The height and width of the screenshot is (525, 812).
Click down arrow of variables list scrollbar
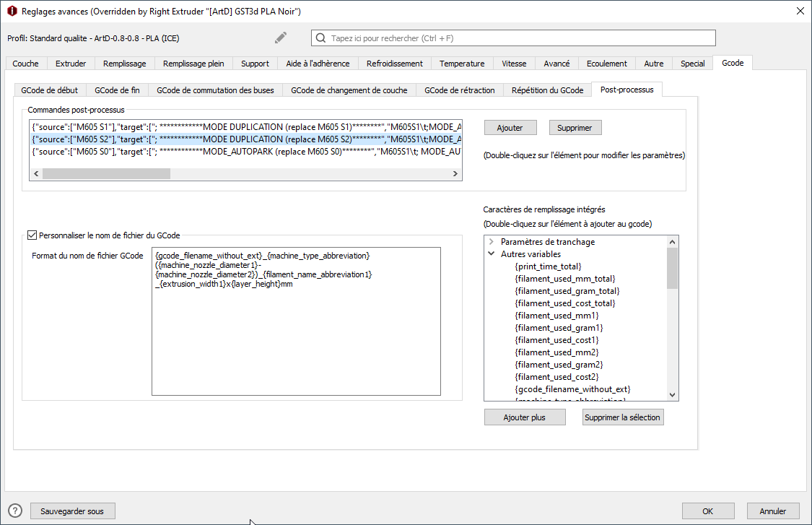(x=672, y=394)
